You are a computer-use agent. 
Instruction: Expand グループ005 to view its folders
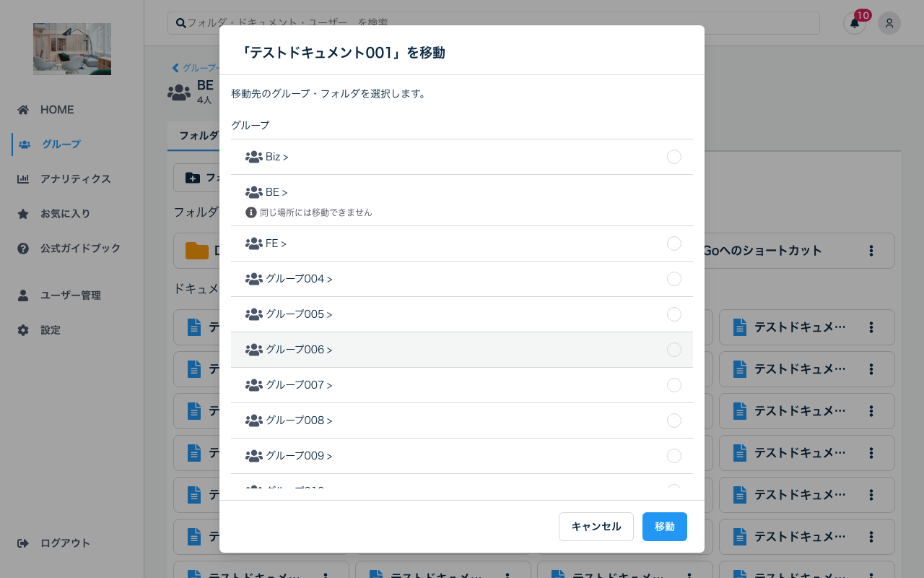click(x=329, y=314)
